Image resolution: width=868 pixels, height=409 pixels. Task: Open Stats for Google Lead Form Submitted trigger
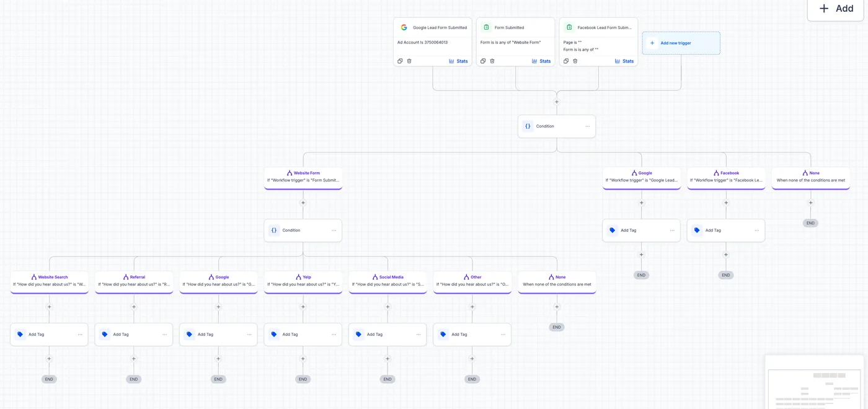tap(459, 61)
